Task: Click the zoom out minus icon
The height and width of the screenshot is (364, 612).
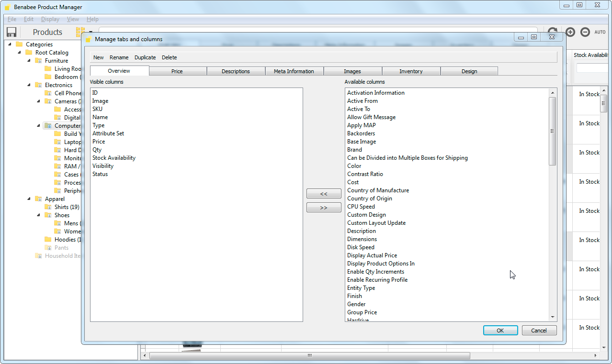Action: point(585,32)
